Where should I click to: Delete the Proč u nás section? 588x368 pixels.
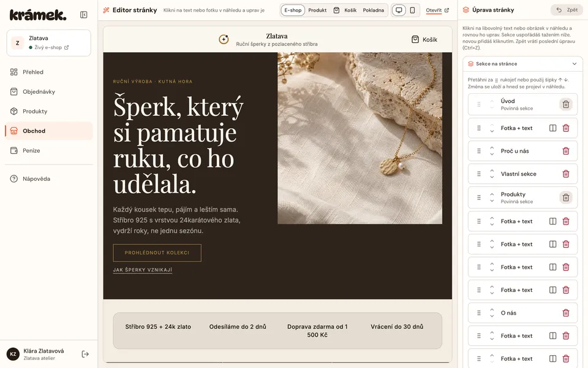[x=566, y=151]
